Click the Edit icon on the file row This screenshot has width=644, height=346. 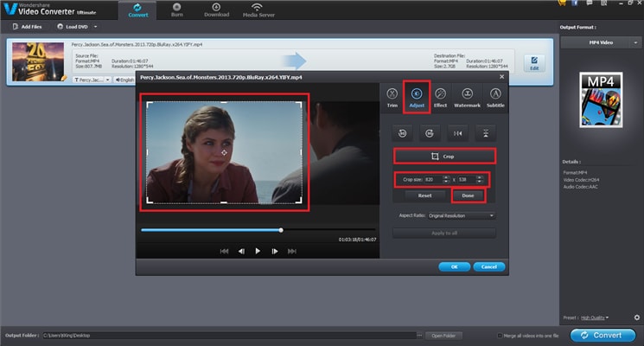(534, 63)
